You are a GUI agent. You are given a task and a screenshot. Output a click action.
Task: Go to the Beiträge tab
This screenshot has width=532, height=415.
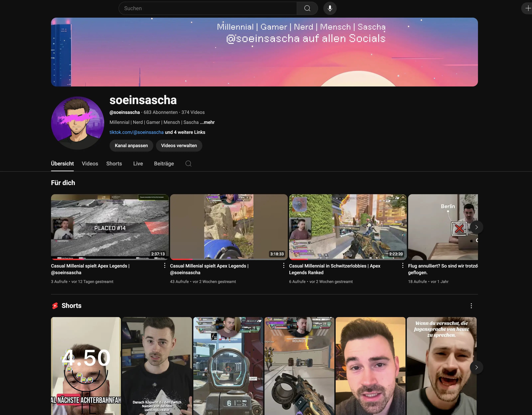coord(164,164)
